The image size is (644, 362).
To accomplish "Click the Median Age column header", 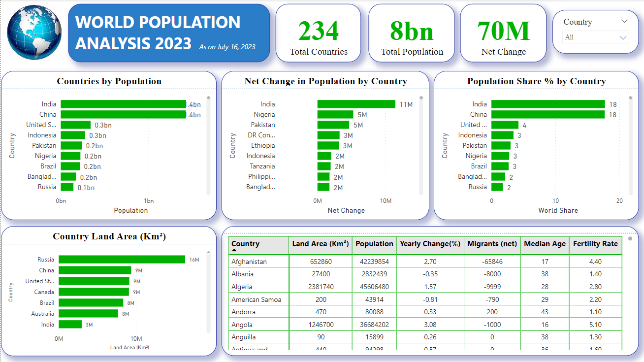I will tap(544, 244).
